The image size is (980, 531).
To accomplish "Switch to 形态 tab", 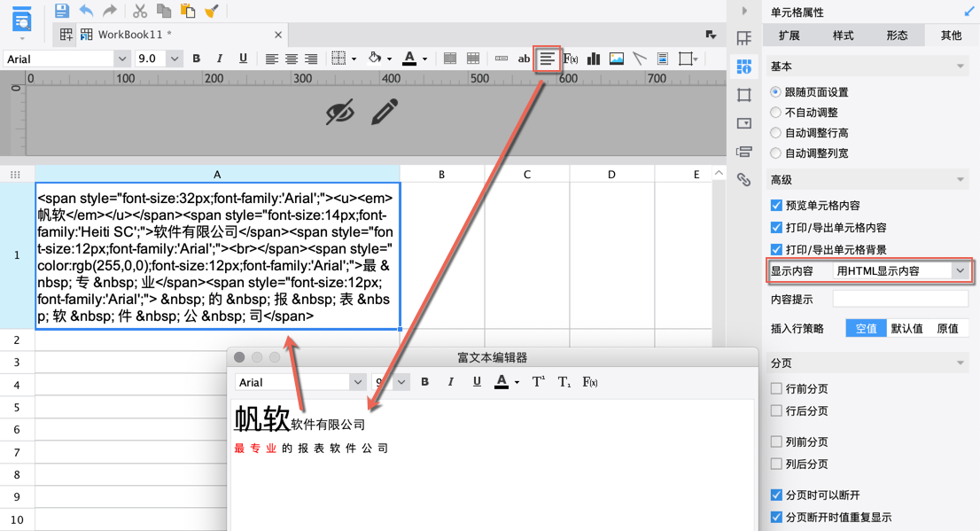I will tap(897, 35).
